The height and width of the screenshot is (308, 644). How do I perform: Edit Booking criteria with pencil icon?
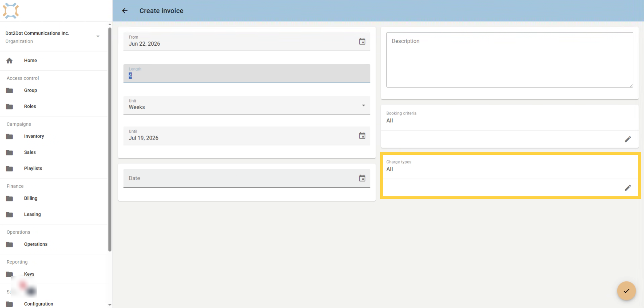click(628, 139)
